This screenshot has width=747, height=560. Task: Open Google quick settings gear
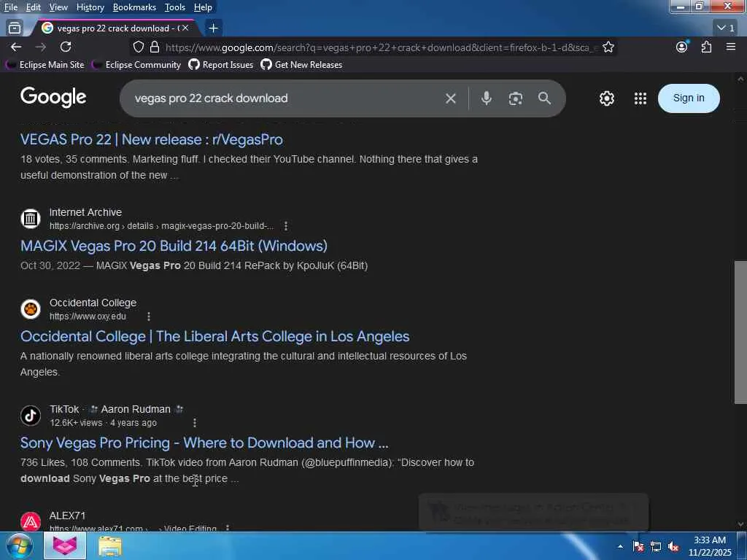click(606, 98)
